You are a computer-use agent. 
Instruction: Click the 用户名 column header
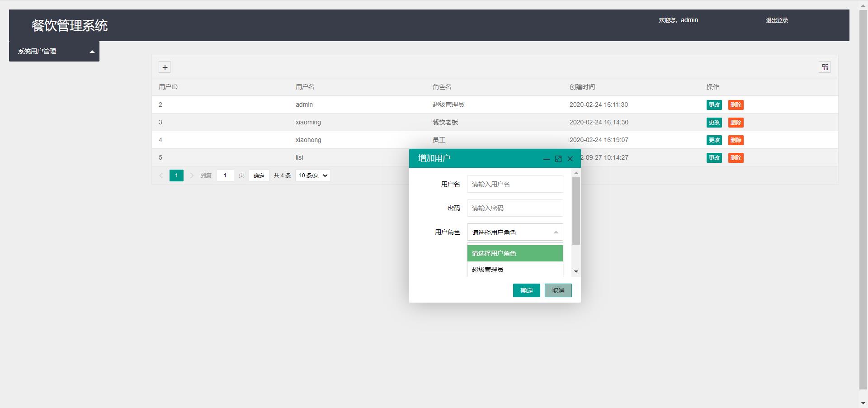[x=305, y=87]
